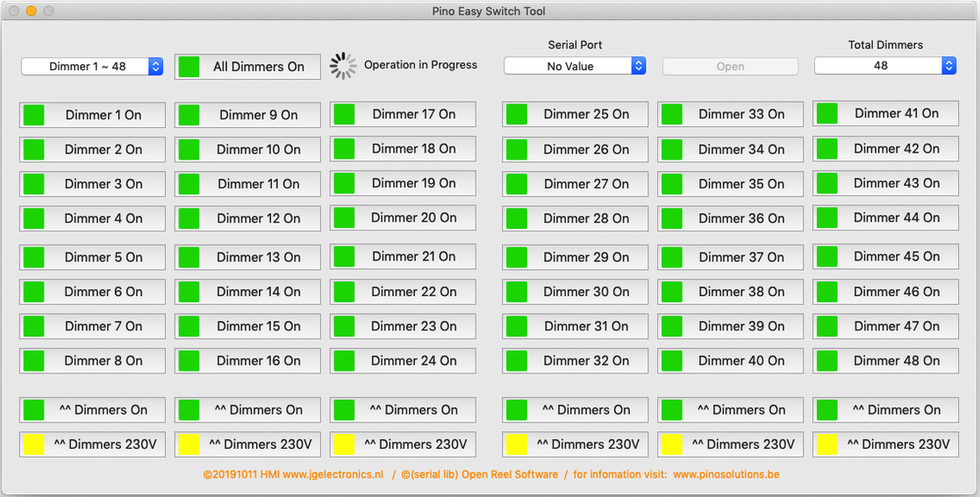Click the green indicator on Dimmer 36 On
980x497 pixels.
pyautogui.click(x=672, y=218)
